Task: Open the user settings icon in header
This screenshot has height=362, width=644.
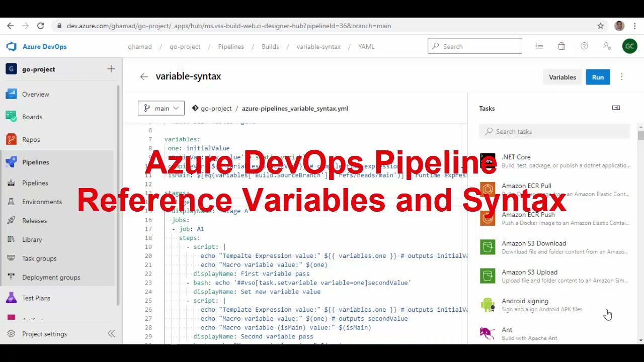Action: [607, 46]
